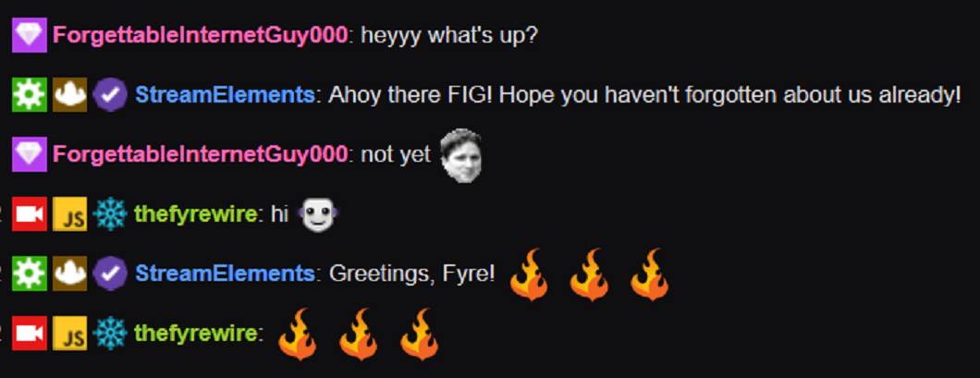Click the blue snowflake badge in the "hi" message
The image size is (980, 378).
coord(109,214)
